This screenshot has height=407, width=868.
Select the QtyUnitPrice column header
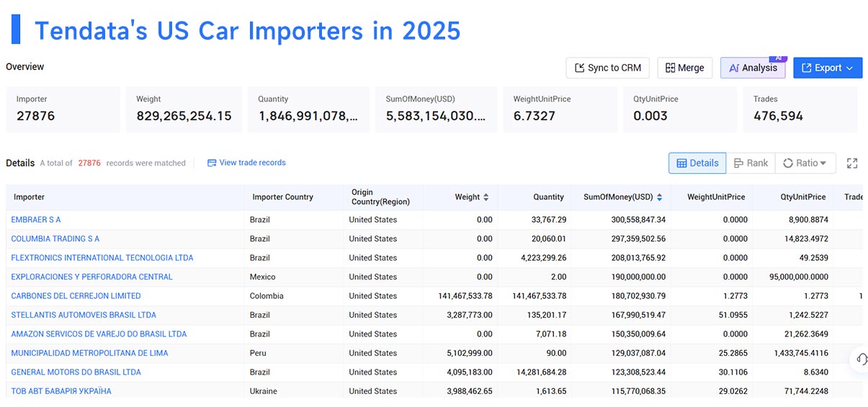pyautogui.click(x=802, y=197)
